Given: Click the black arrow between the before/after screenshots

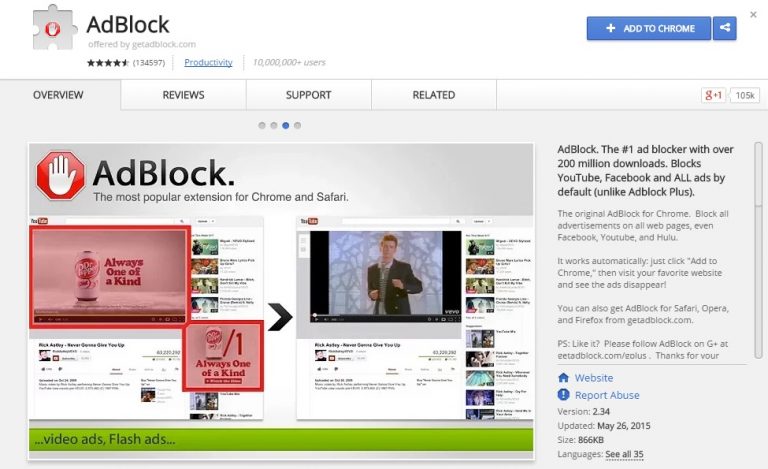Looking at the screenshot, I should [280, 317].
